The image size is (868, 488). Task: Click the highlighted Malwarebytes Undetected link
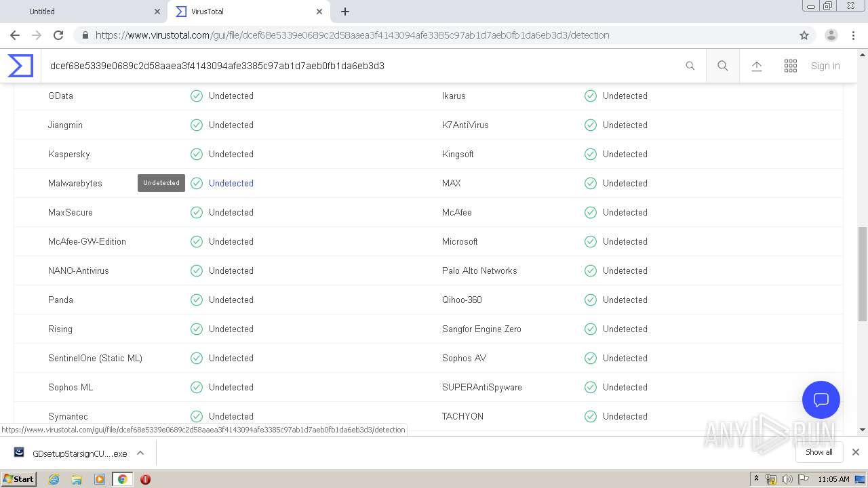pos(231,183)
